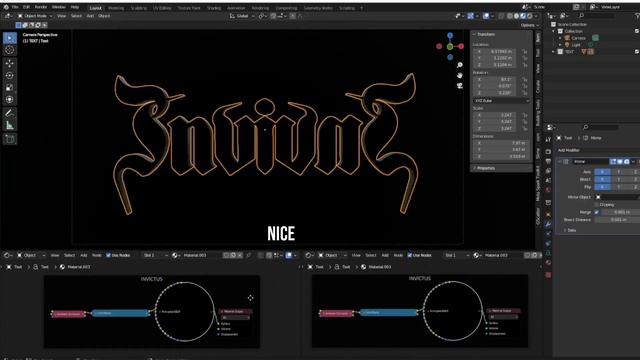The height and width of the screenshot is (360, 640).
Task: Select the Transform tool in the viewport toolbar
Action: pos(10,99)
